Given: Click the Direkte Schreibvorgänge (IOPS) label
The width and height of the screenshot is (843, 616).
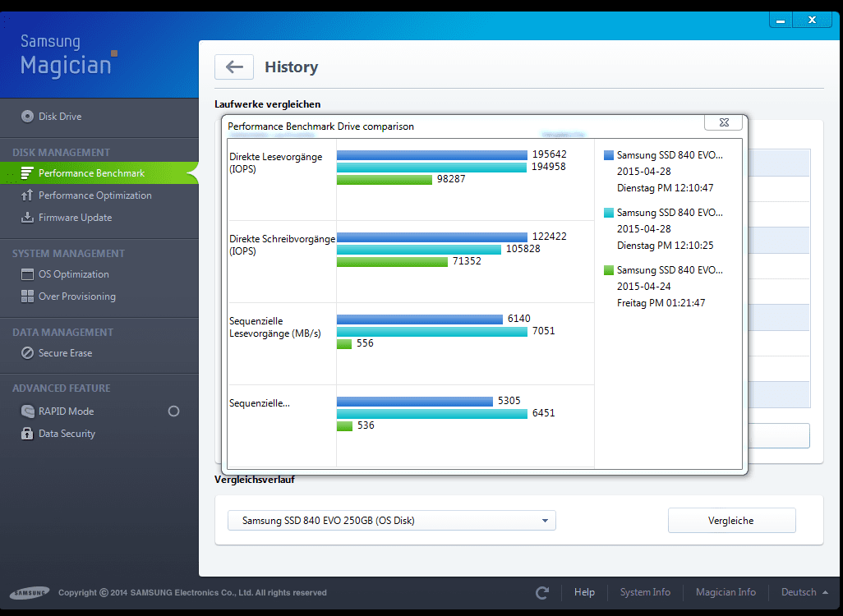Looking at the screenshot, I should [x=283, y=245].
